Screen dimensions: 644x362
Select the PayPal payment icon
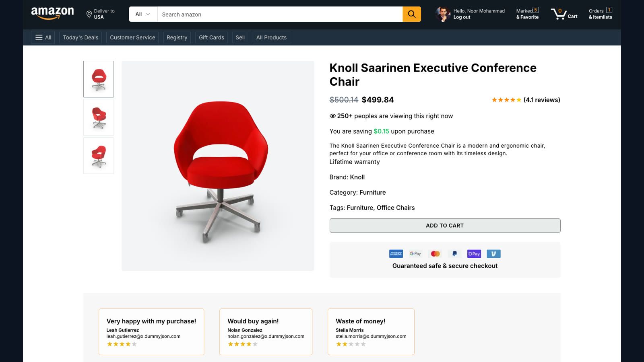click(454, 254)
